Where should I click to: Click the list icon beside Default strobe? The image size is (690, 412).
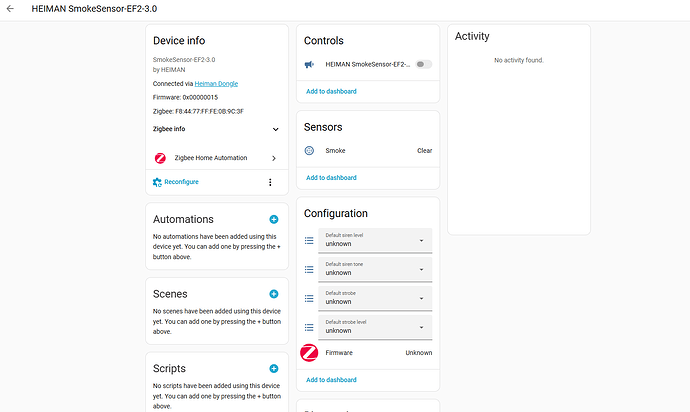(309, 298)
